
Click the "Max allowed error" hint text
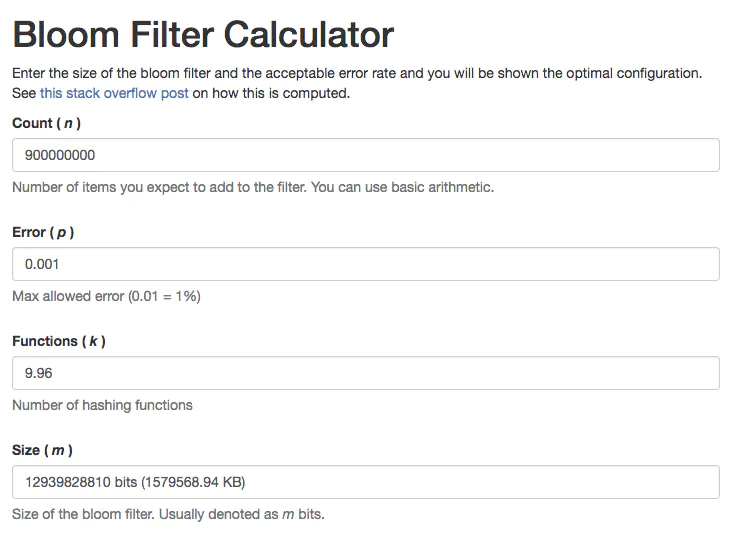tap(66, 296)
